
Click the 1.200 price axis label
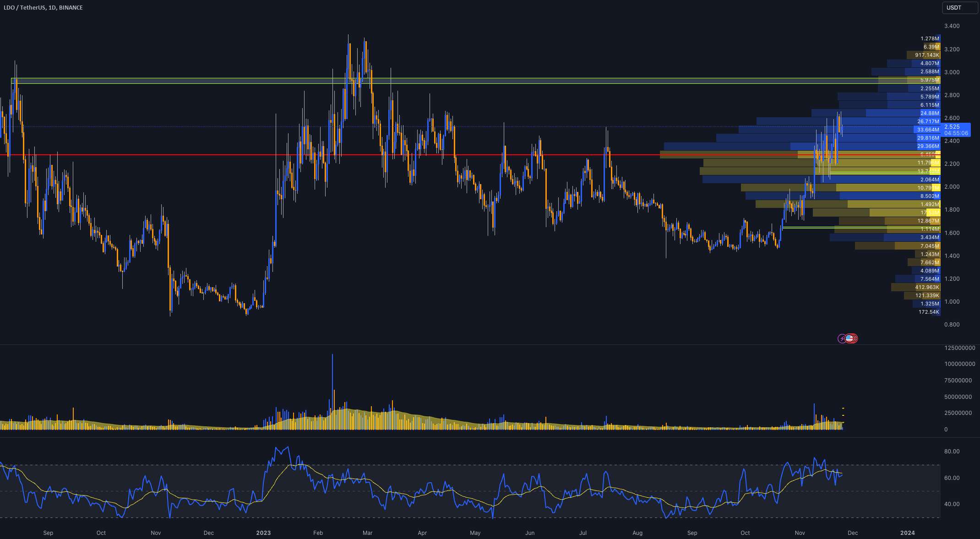pos(952,279)
